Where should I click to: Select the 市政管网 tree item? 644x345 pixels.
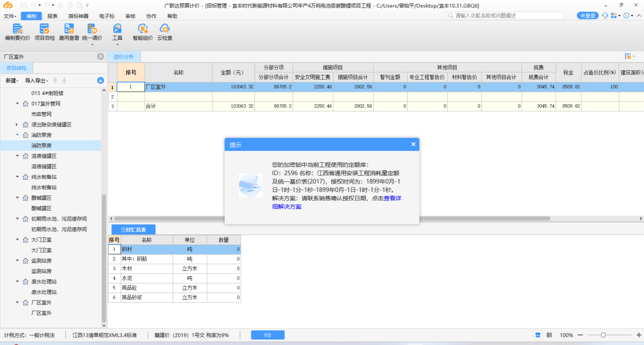[42, 114]
